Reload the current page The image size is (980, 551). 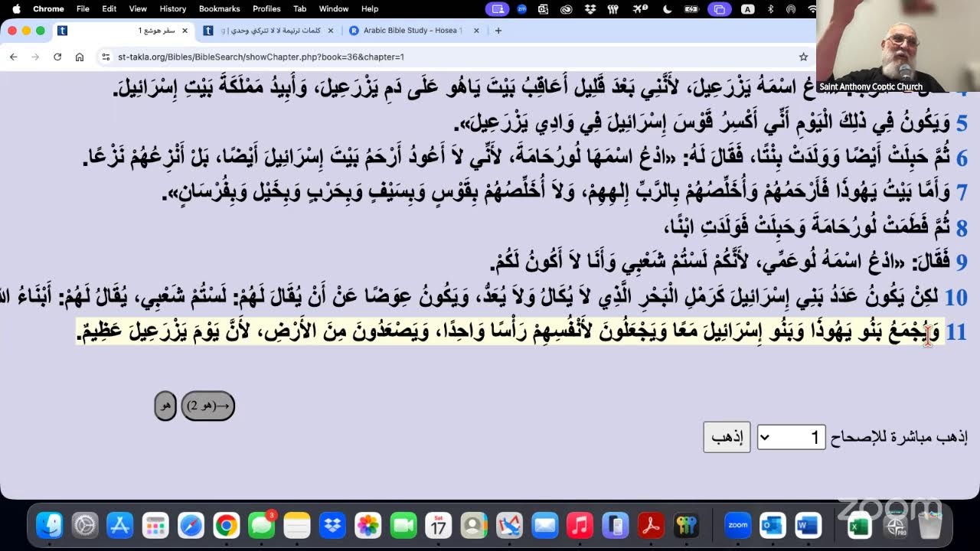pyautogui.click(x=57, y=57)
